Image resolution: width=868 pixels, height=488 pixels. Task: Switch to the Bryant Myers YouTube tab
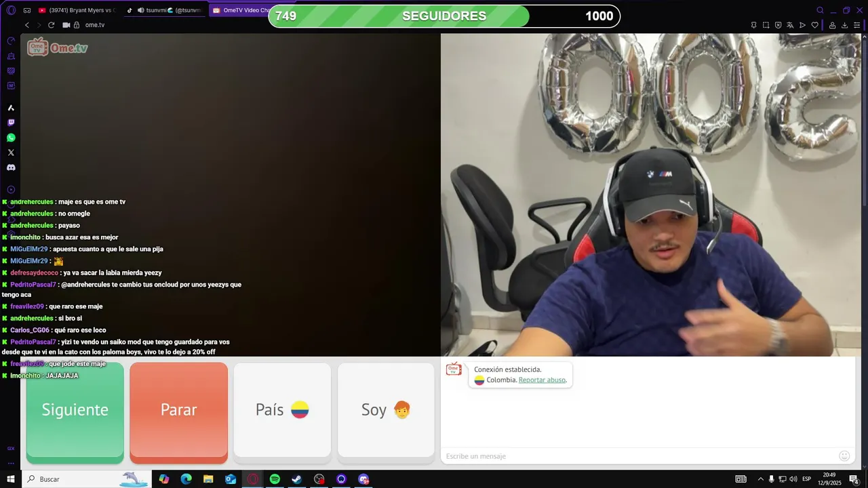point(77,10)
